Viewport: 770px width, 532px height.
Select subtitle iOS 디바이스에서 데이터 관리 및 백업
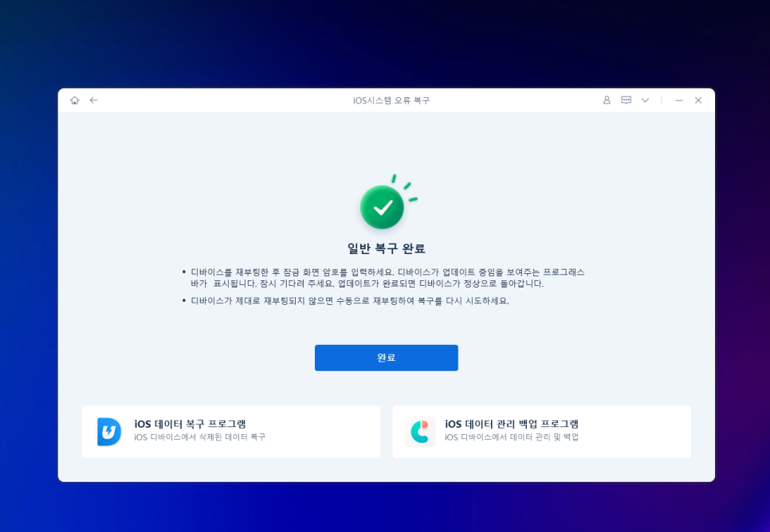512,437
